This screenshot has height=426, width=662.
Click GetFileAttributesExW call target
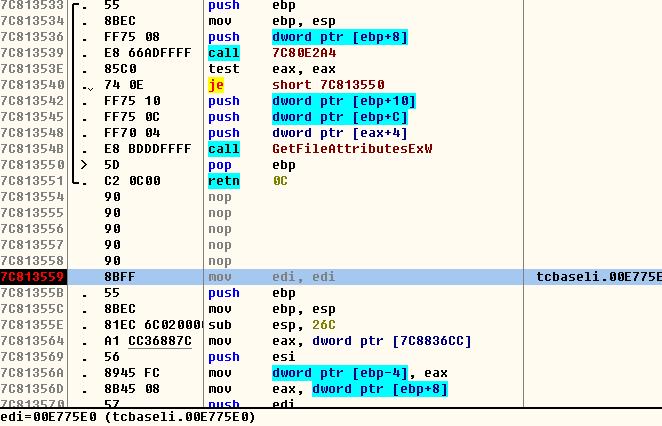coord(352,149)
